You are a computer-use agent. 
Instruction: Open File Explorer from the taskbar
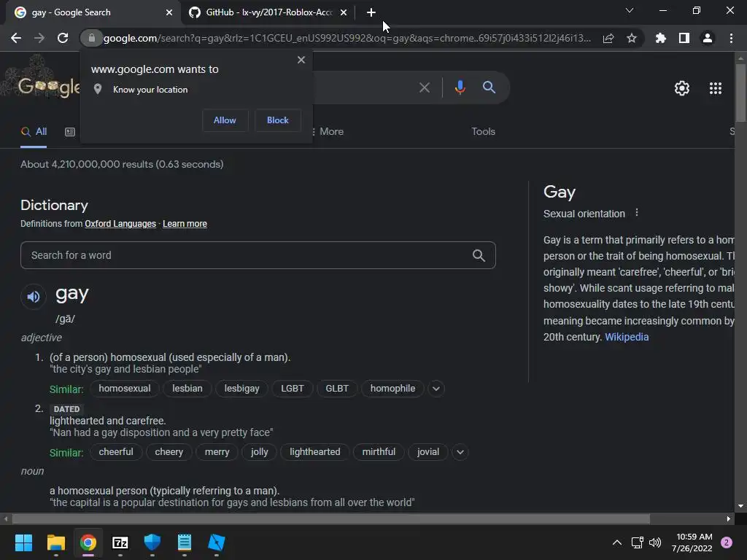(x=55, y=542)
